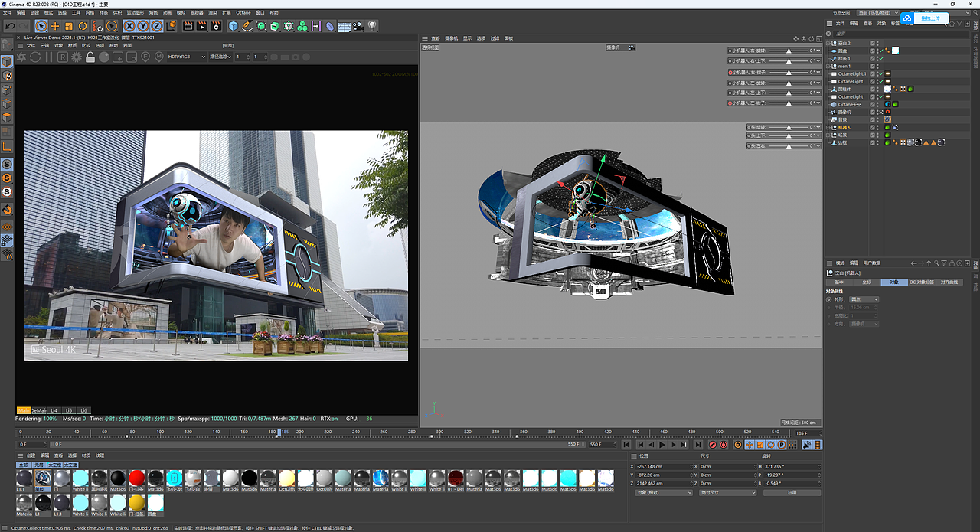Open 帮助 menu in main menu bar
980x532 pixels.
(x=274, y=13)
